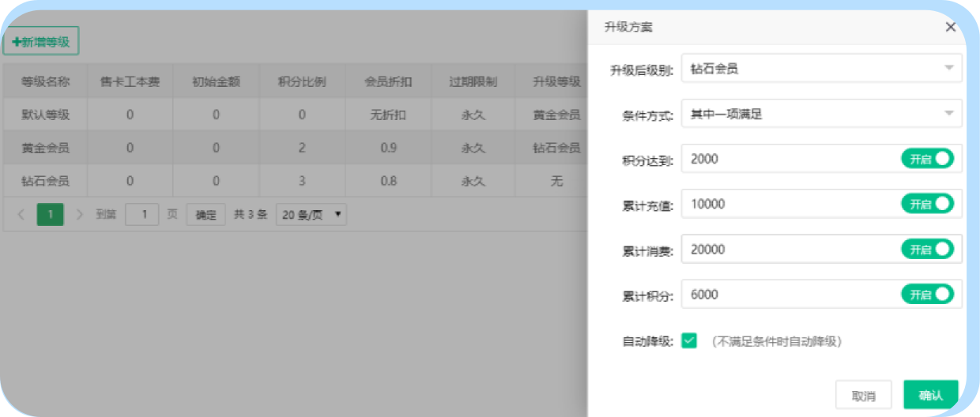Go to previous page arrow
The image size is (980, 417).
tap(21, 214)
